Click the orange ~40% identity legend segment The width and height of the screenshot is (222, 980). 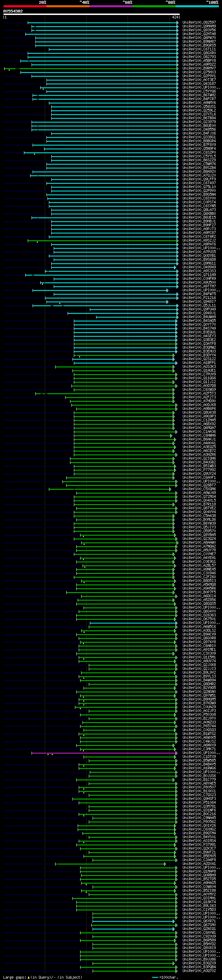pos(68,6)
